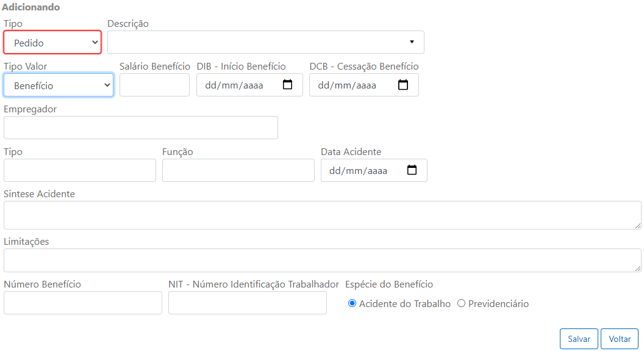Click inside the Sintese Acidente text area
644x351 pixels.
pos(323,215)
